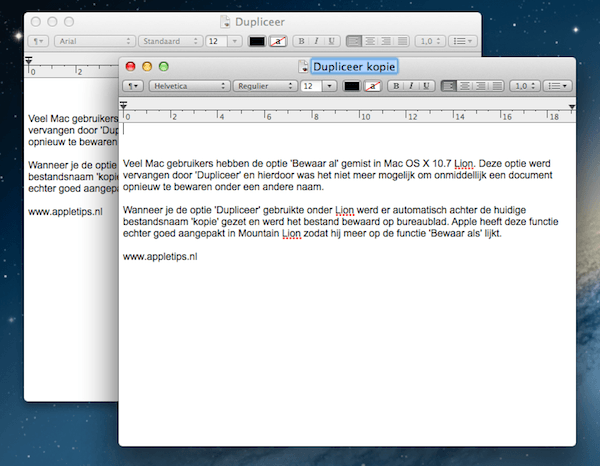
Task: Center text in back Dupliceer window
Action: (370, 41)
